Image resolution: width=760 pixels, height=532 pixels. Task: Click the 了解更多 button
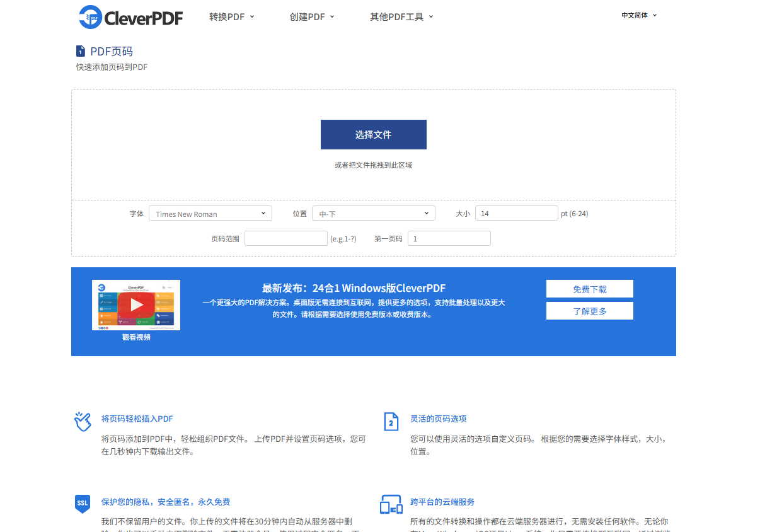pyautogui.click(x=589, y=311)
